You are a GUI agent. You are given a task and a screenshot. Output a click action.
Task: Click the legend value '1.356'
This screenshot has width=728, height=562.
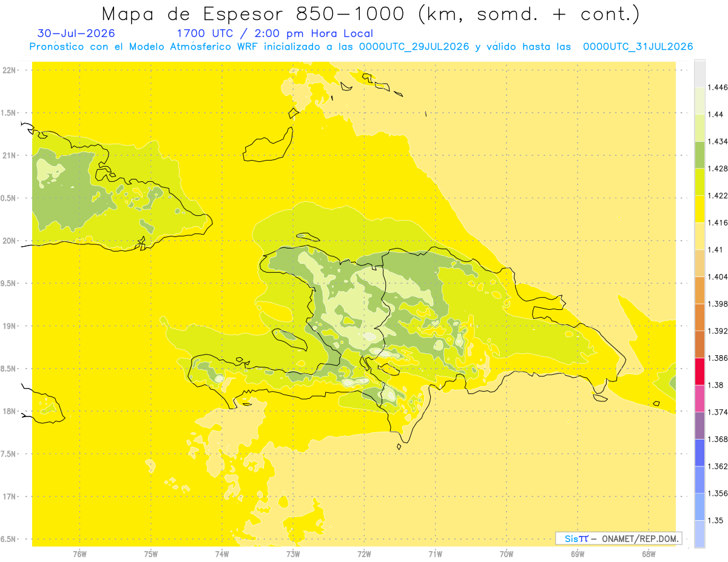718,493
